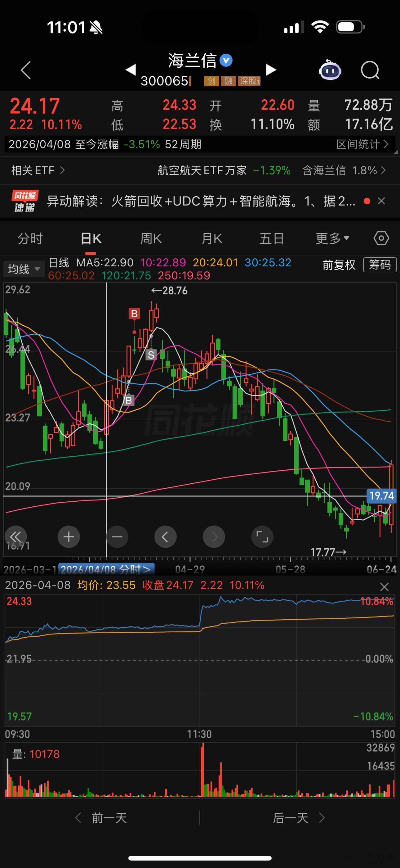400x868 pixels.
Task: Read 异动解读 news headline
Action: click(x=201, y=201)
